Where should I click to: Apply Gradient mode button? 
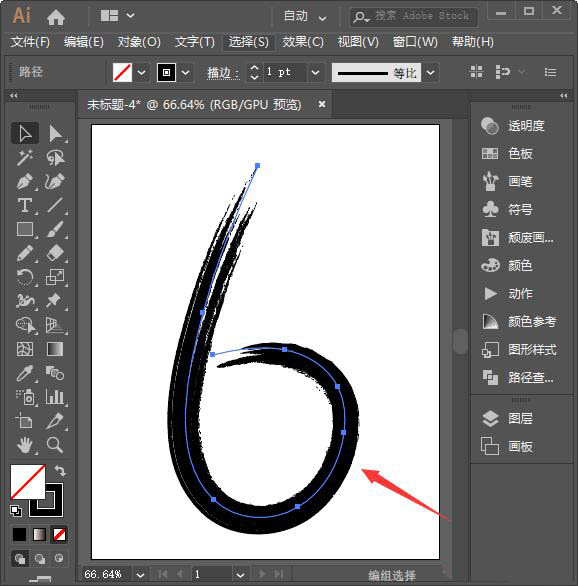point(39,534)
